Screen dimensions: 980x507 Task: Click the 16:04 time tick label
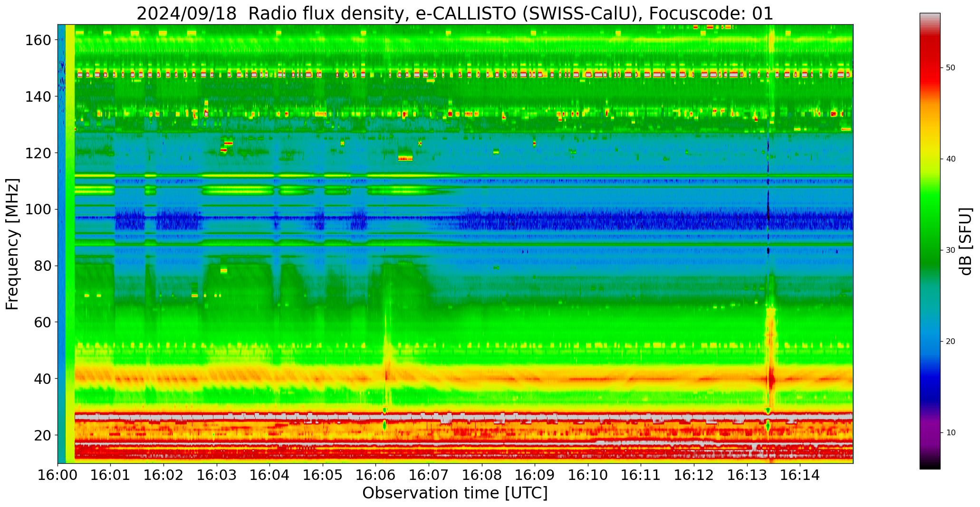coord(270,475)
